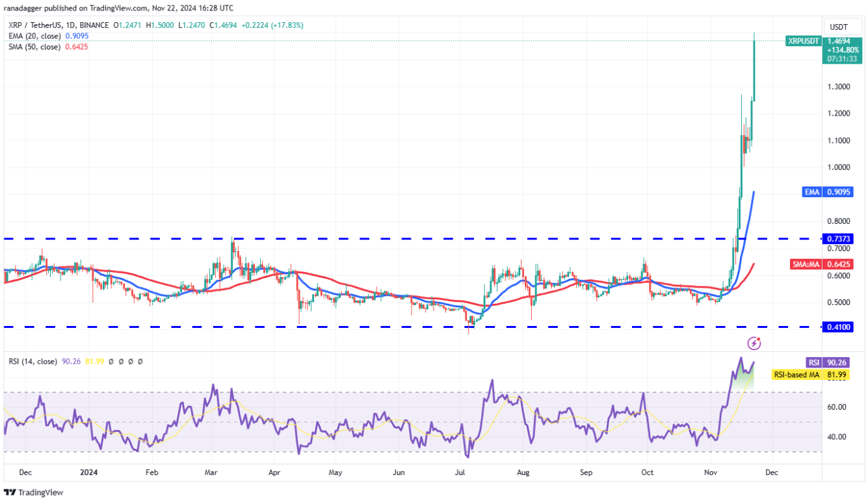Screen dimensions: 868x501
Task: Select the EMA label on price axis
Action: coord(813,192)
